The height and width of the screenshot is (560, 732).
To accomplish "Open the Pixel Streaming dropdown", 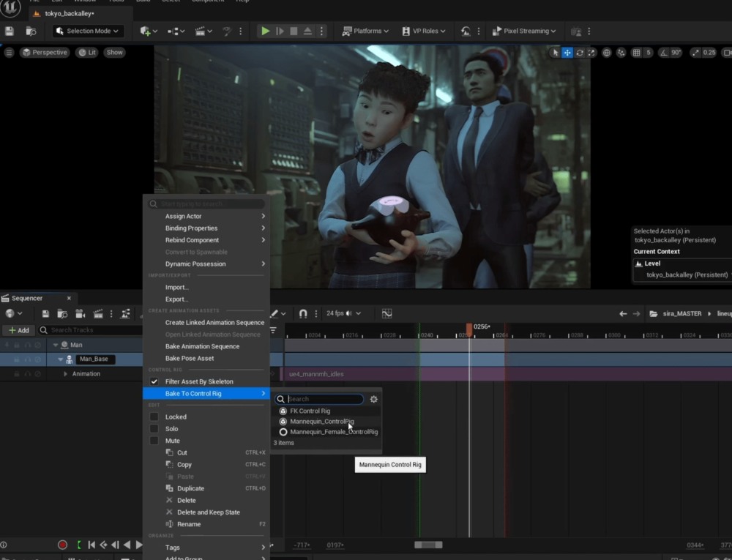I will 524,31.
